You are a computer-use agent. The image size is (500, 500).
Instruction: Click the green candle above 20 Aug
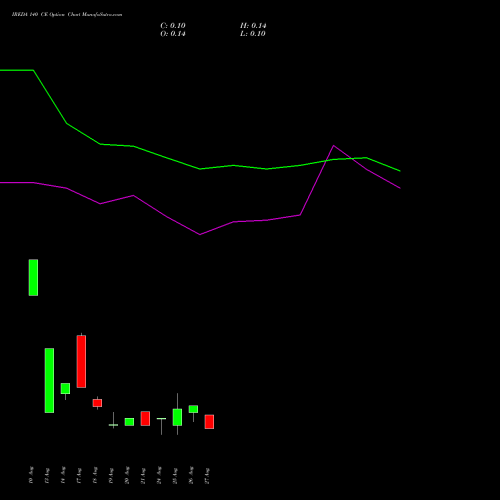click(x=129, y=422)
